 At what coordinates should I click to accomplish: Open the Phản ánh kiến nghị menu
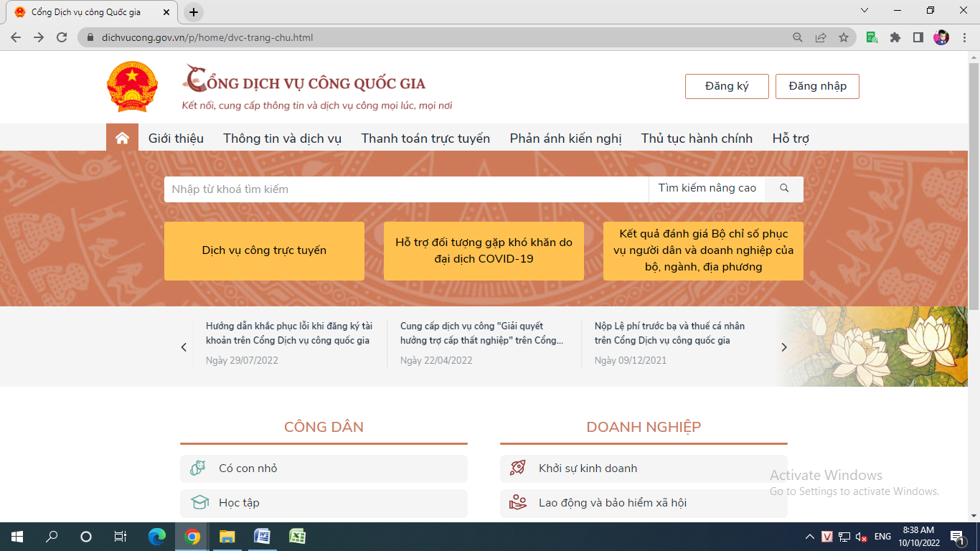click(x=565, y=138)
